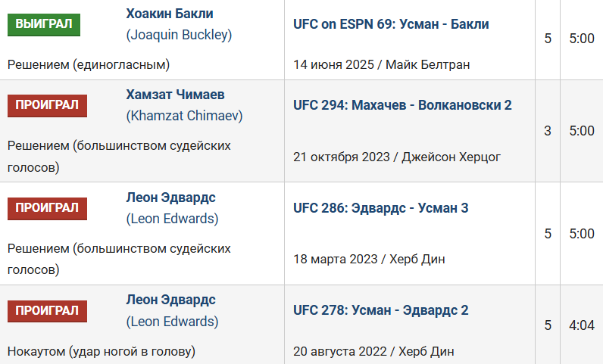The height and width of the screenshot is (364, 603).
Task: Click the 4:04 fight time cell
Action: [581, 325]
